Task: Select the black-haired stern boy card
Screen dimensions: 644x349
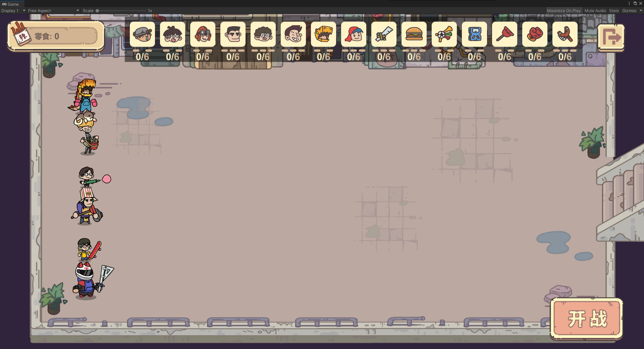Action: click(233, 34)
